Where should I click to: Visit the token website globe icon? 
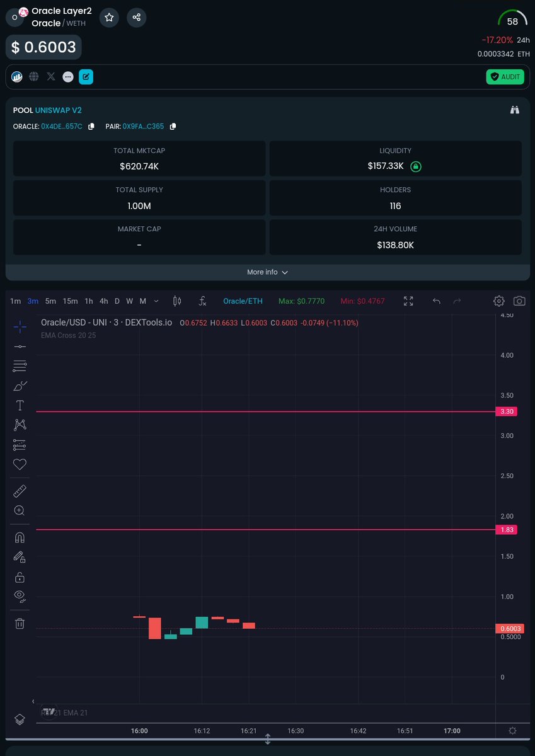click(34, 77)
